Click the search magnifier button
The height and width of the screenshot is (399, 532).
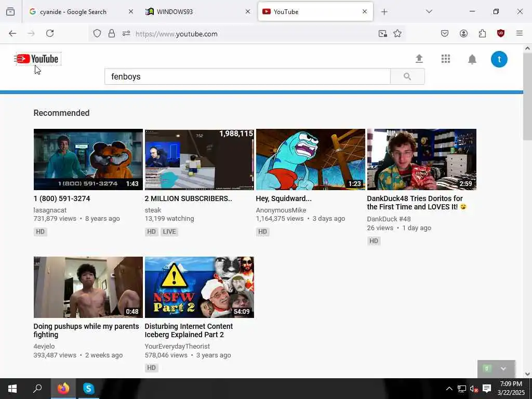point(407,76)
